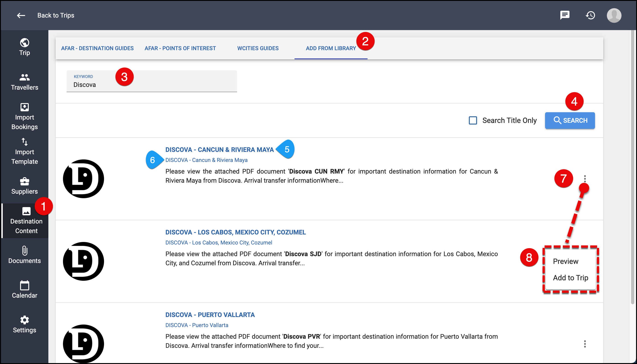The image size is (637, 364).
Task: Click Back to Trips link
Action: [x=56, y=16]
